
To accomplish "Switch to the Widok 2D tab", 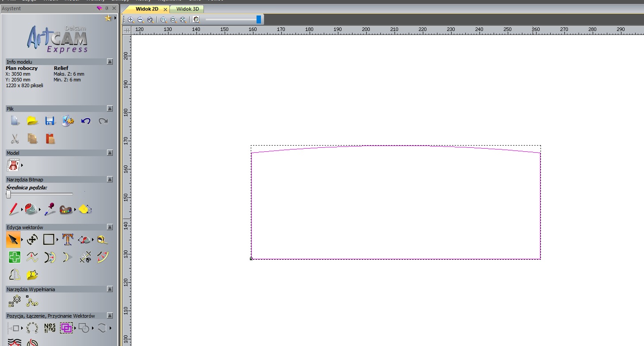I will [147, 9].
